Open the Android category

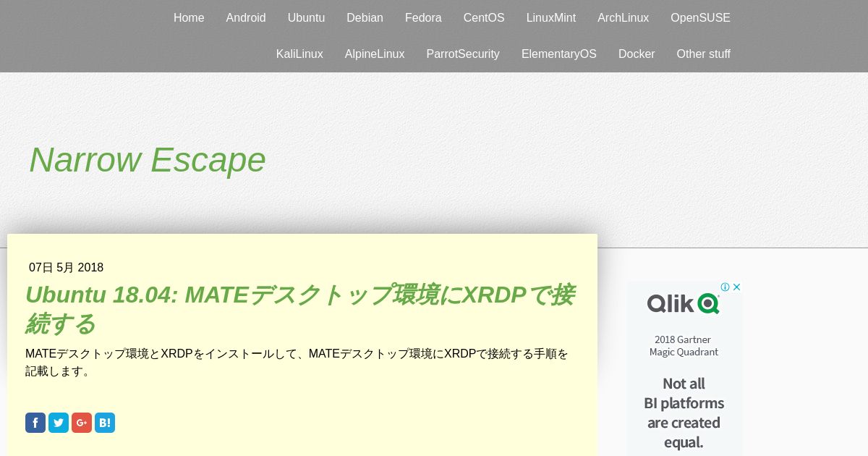246,18
